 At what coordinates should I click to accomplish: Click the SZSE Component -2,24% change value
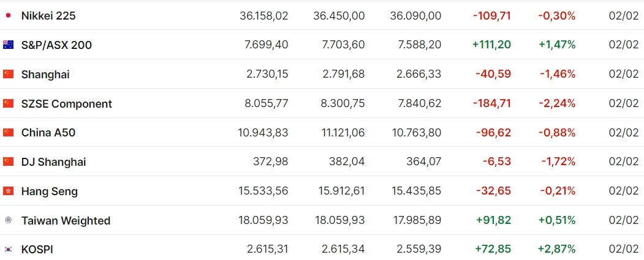[x=557, y=103]
